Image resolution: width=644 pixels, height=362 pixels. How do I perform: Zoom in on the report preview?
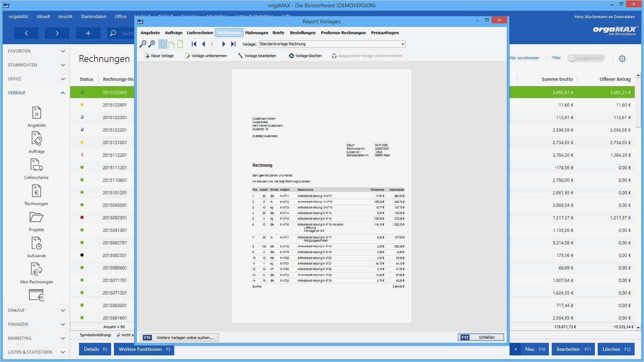pyautogui.click(x=152, y=44)
